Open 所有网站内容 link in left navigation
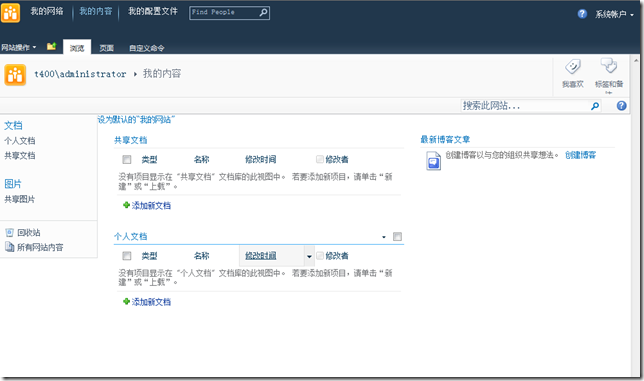The width and height of the screenshot is (644, 381). click(x=40, y=247)
